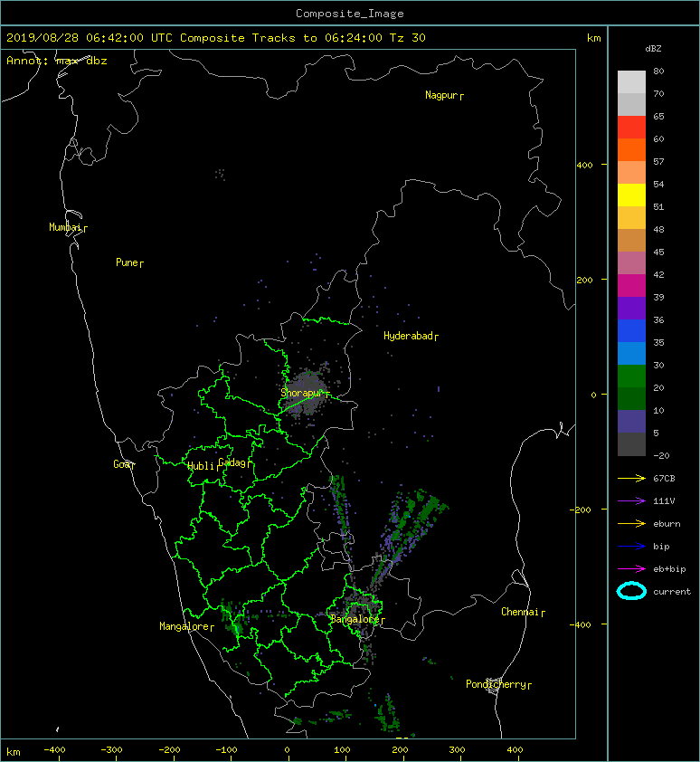Select the Goa city label
This screenshot has width=700, height=762.
124,464
